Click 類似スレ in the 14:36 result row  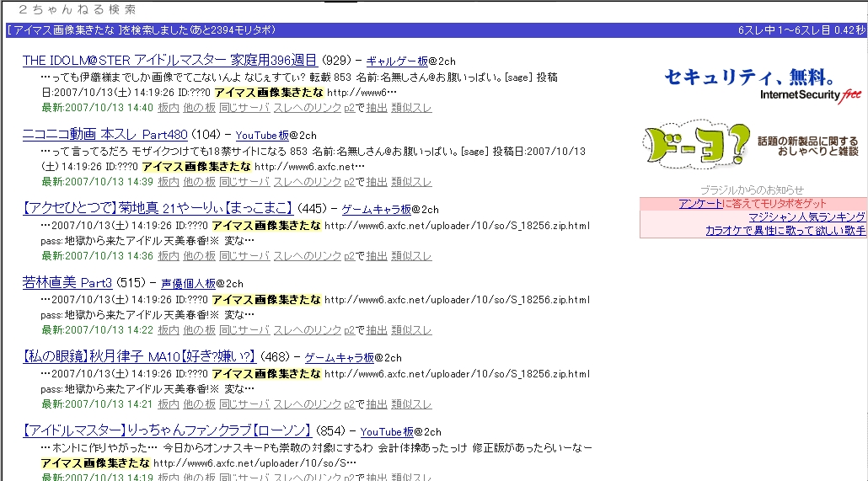pos(411,256)
